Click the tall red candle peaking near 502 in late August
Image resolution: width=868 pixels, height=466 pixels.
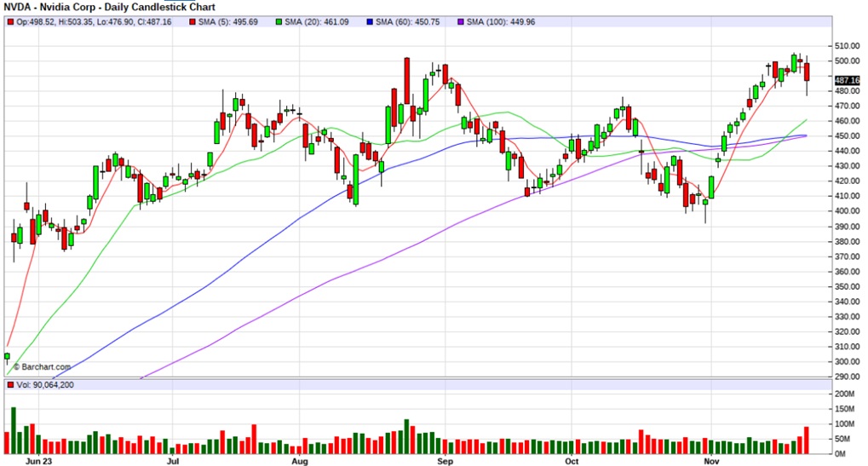tap(407, 81)
